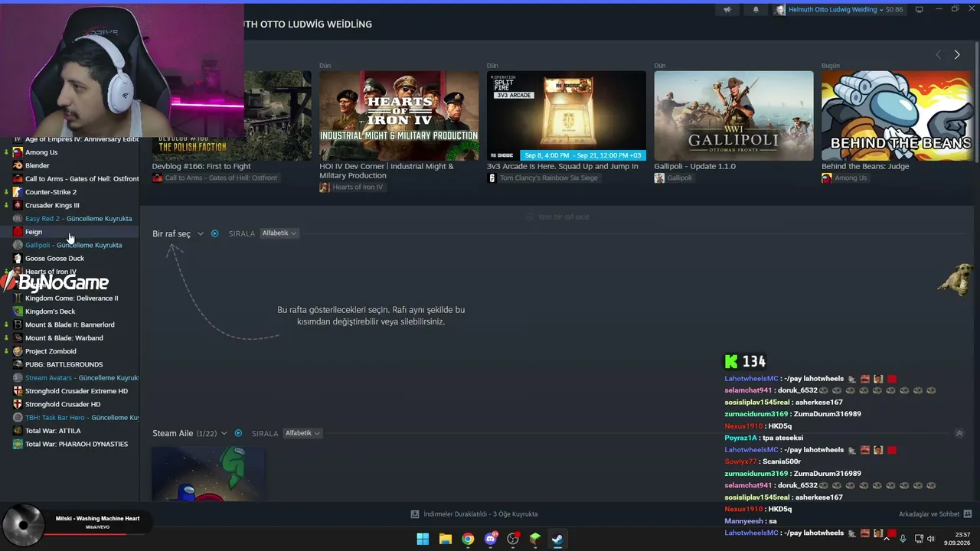
Task: Select 'Stronghold Crusader Extreme HD' in library
Action: tap(77, 391)
